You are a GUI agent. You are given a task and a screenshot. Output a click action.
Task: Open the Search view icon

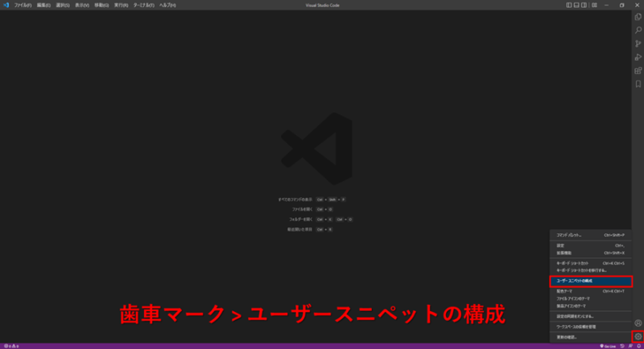tap(638, 30)
